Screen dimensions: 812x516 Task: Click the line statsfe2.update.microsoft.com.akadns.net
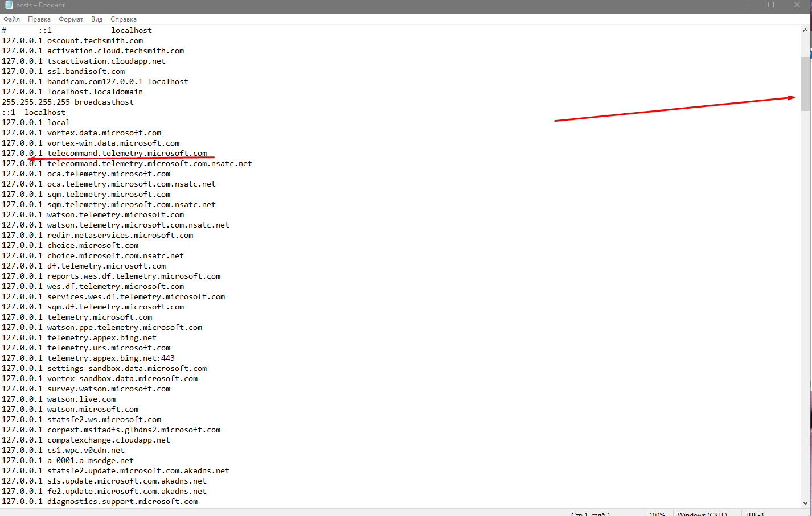pyautogui.click(x=116, y=471)
